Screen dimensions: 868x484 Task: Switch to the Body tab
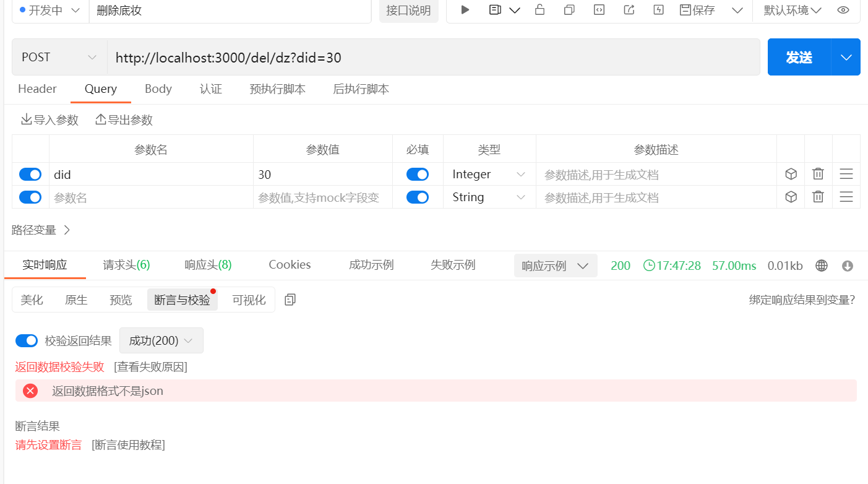(x=158, y=89)
